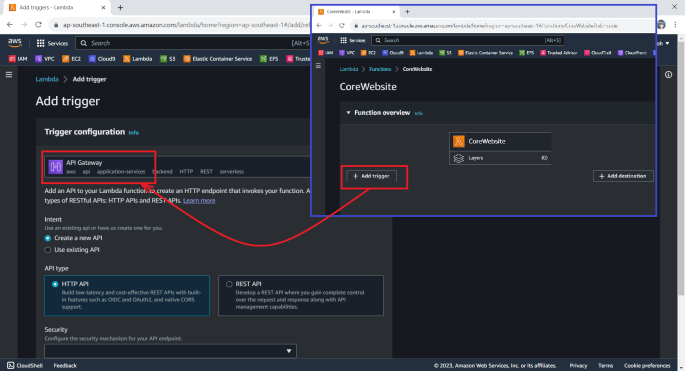Click address bar in Add triggers window
This screenshot has height=371, width=685.
pyautogui.click(x=180, y=25)
